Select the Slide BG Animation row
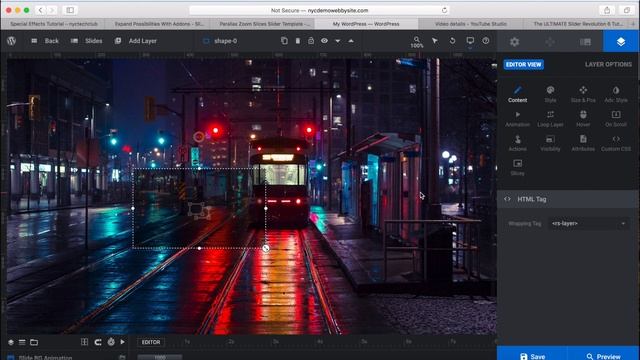 [45, 358]
